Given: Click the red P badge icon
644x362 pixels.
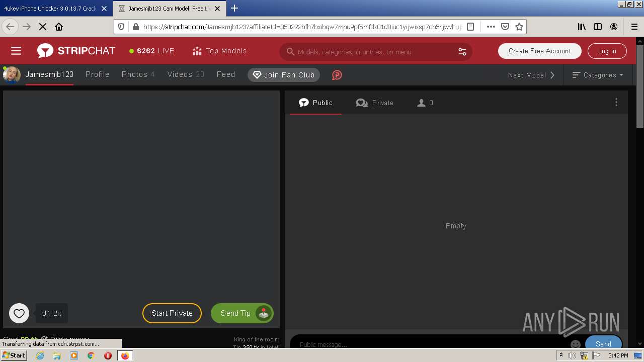Looking at the screenshot, I should tap(337, 75).
